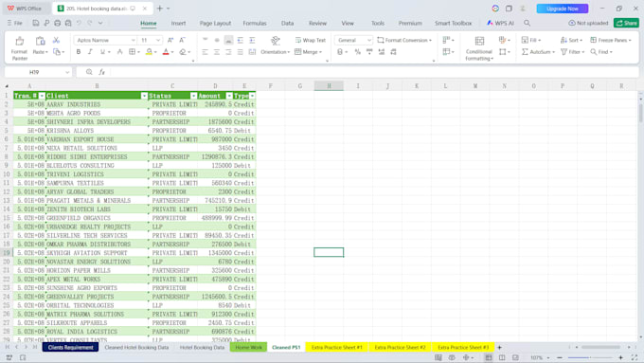Toggle Wrap Text

coord(311,40)
